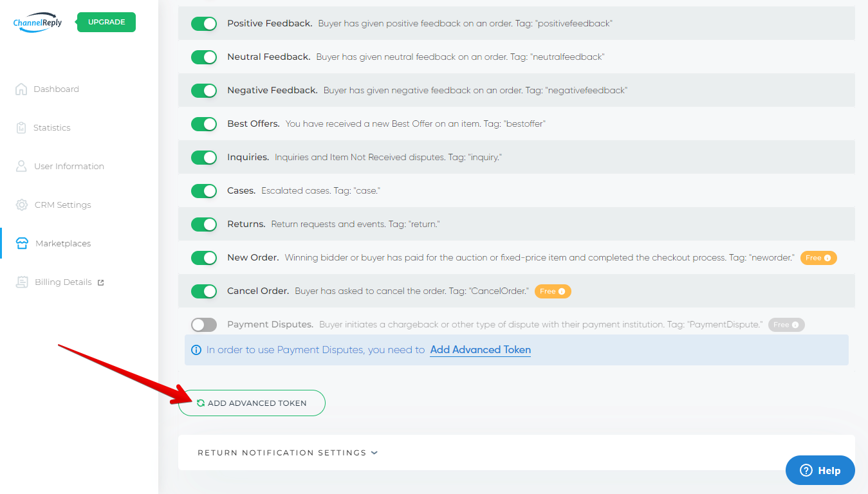Disable the Cancel Order toggle

pos(204,291)
